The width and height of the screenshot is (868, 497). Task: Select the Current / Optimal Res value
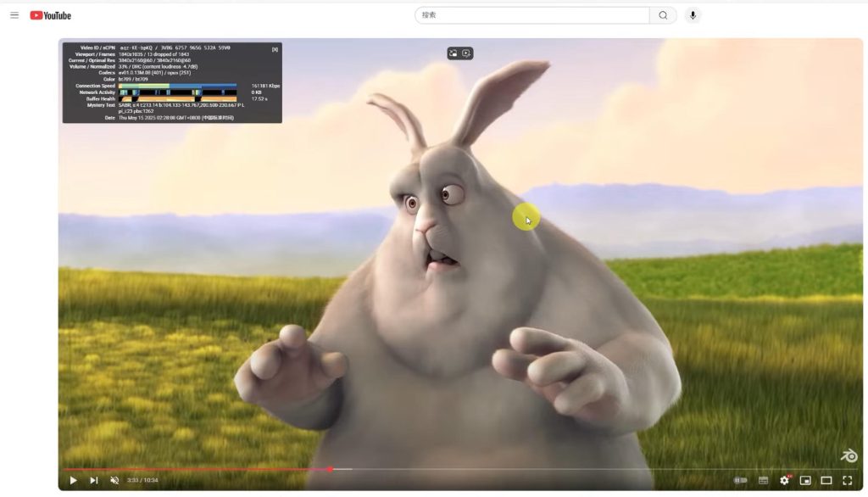(x=154, y=60)
